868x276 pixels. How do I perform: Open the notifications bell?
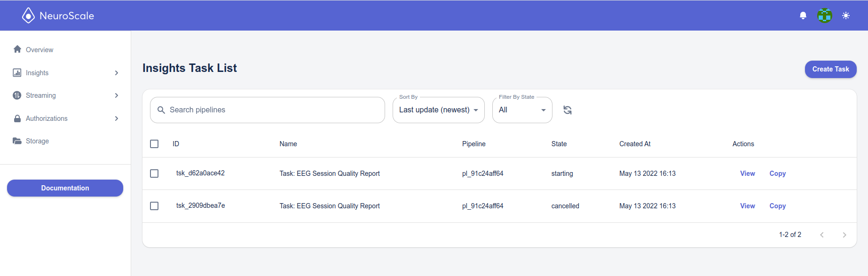[803, 16]
